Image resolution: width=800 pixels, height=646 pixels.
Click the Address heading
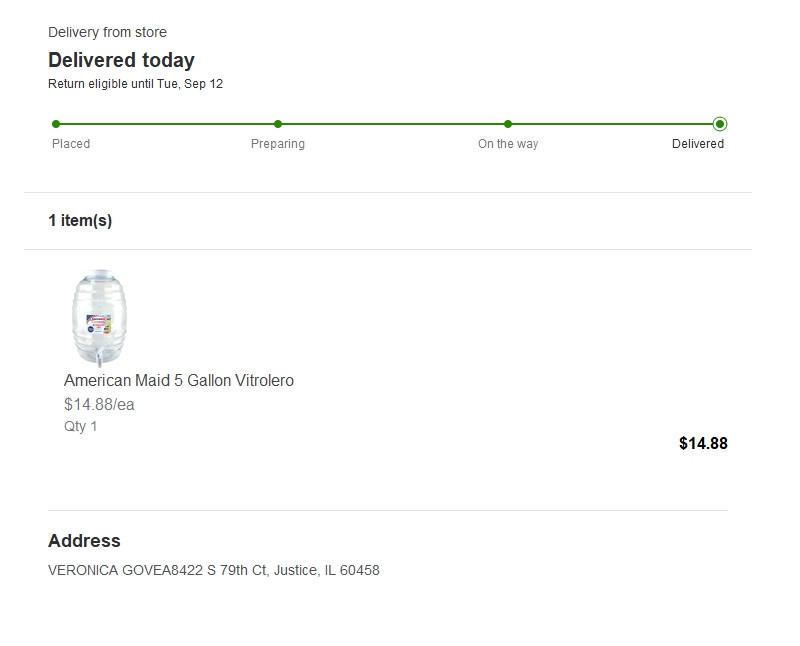pyautogui.click(x=84, y=541)
